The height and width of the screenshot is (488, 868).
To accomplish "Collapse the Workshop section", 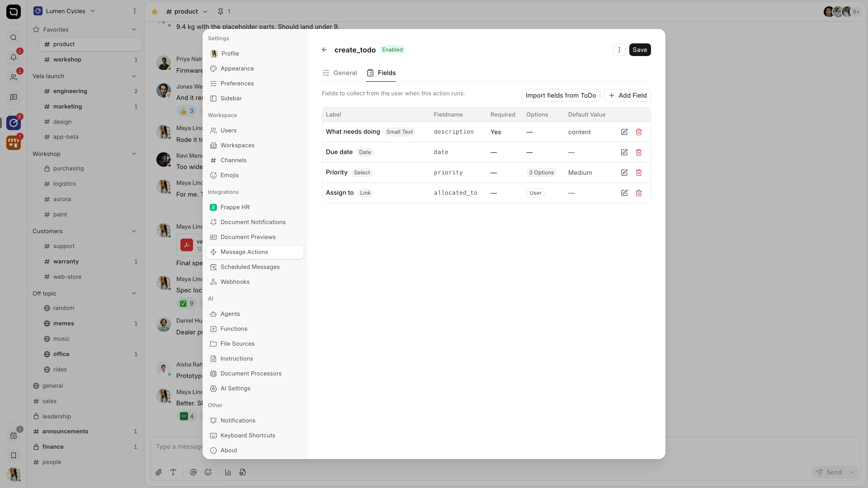I will [134, 154].
